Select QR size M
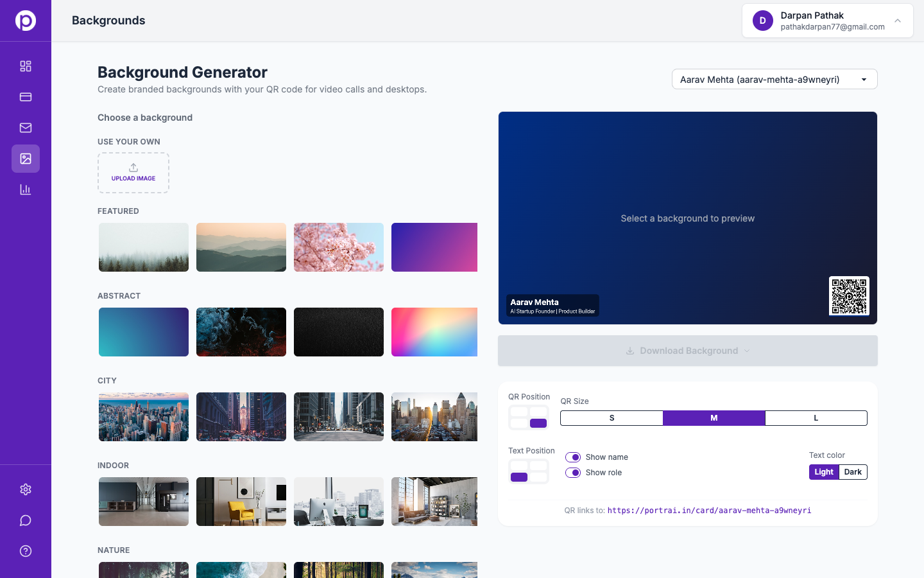924x578 pixels. click(x=714, y=418)
